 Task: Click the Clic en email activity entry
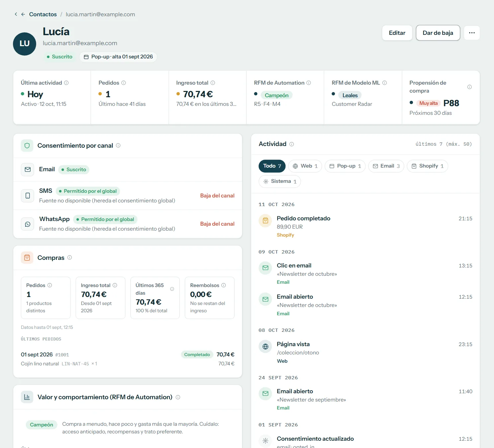(365, 273)
